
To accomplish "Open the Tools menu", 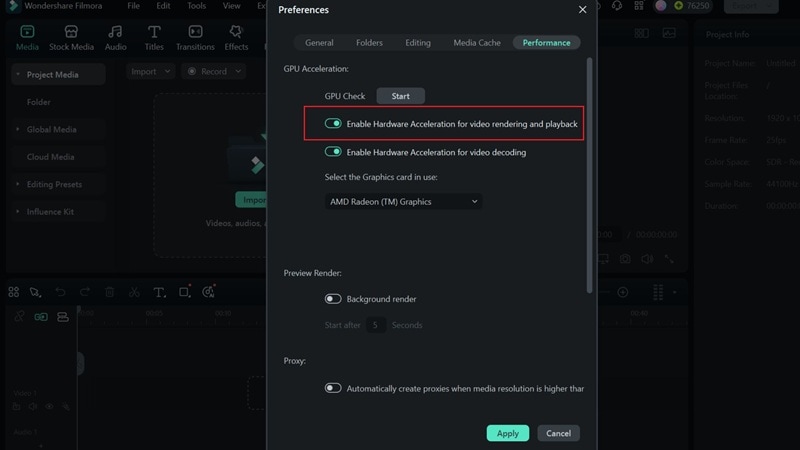I will click(196, 6).
